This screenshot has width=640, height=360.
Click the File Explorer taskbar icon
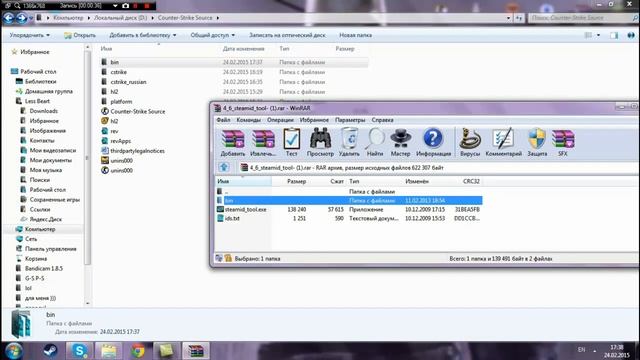tap(109, 351)
